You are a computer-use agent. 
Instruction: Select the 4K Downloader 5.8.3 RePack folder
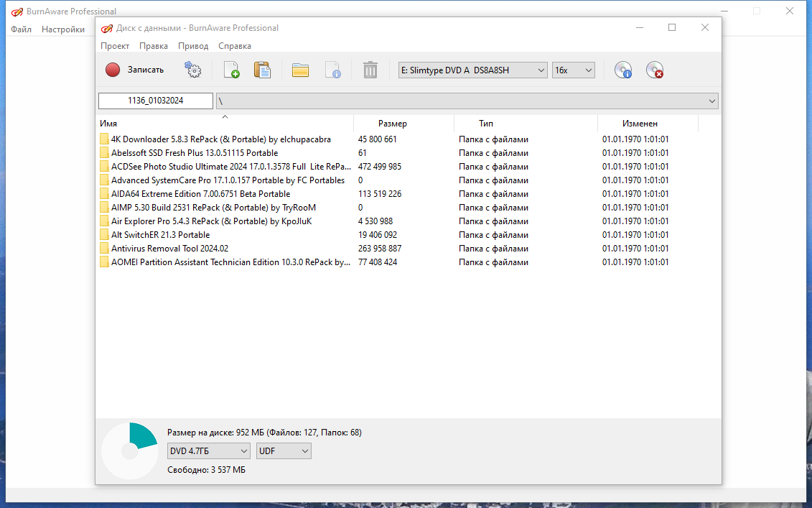point(221,139)
